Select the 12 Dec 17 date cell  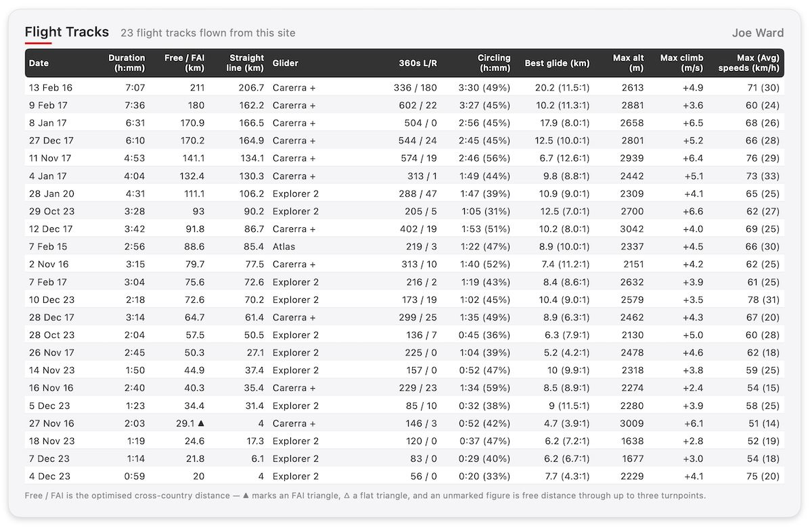(x=51, y=229)
